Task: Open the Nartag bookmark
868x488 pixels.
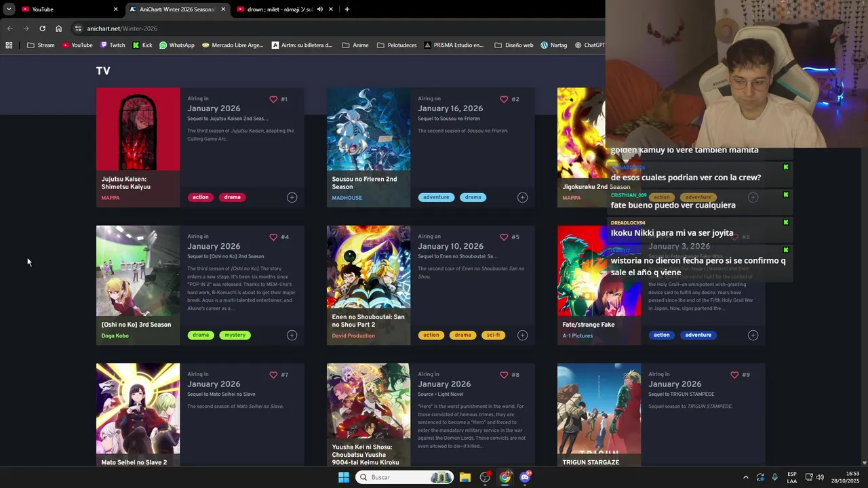Action: tap(554, 45)
